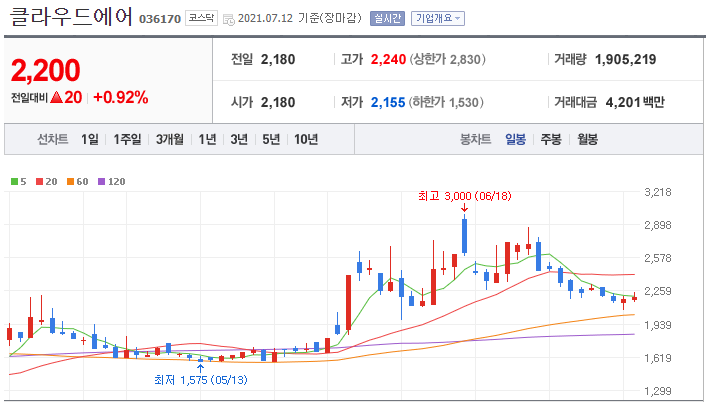Click the 거래대금 value 4,201 백만

click(635, 103)
